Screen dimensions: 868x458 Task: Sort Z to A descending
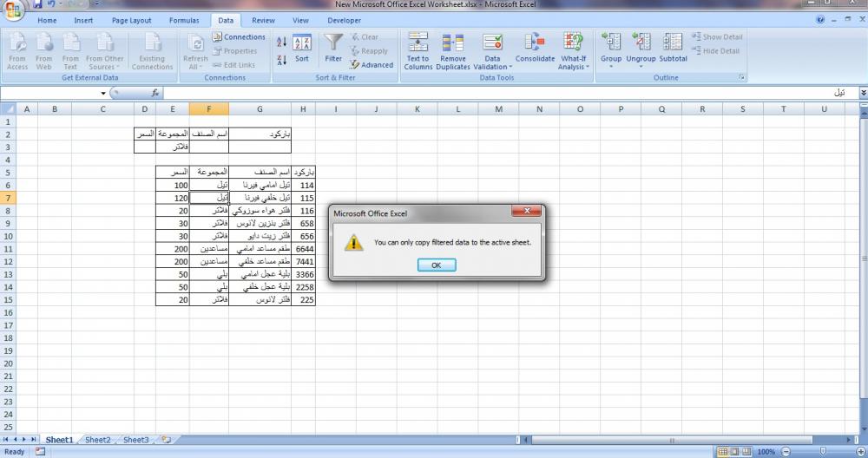coord(282,60)
